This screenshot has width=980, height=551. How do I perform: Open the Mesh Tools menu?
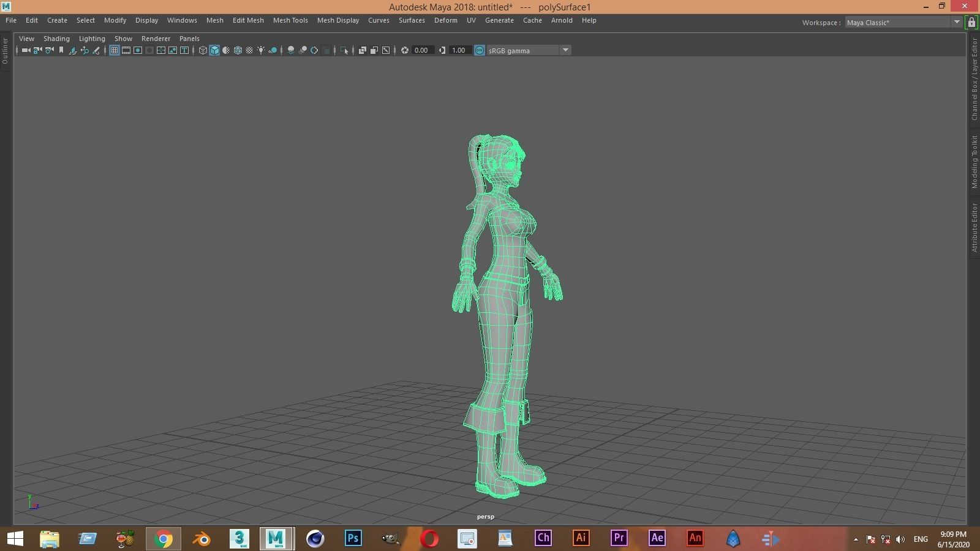(x=290, y=20)
